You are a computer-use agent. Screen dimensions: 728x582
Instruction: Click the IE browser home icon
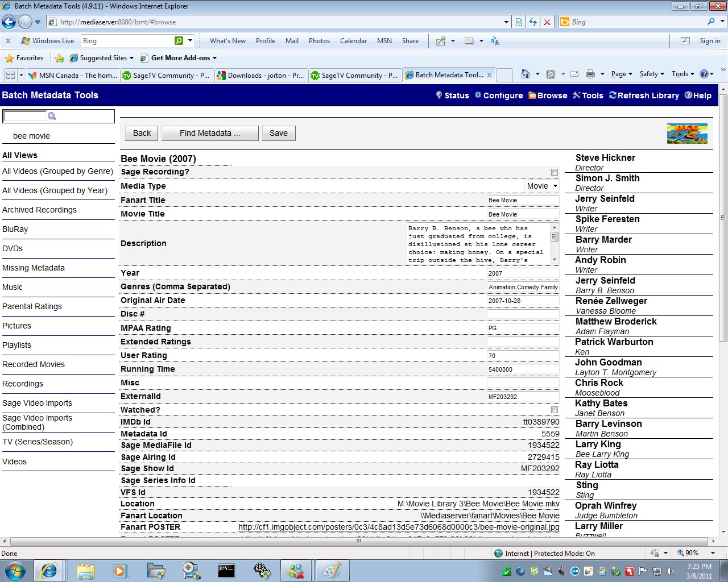click(525, 74)
